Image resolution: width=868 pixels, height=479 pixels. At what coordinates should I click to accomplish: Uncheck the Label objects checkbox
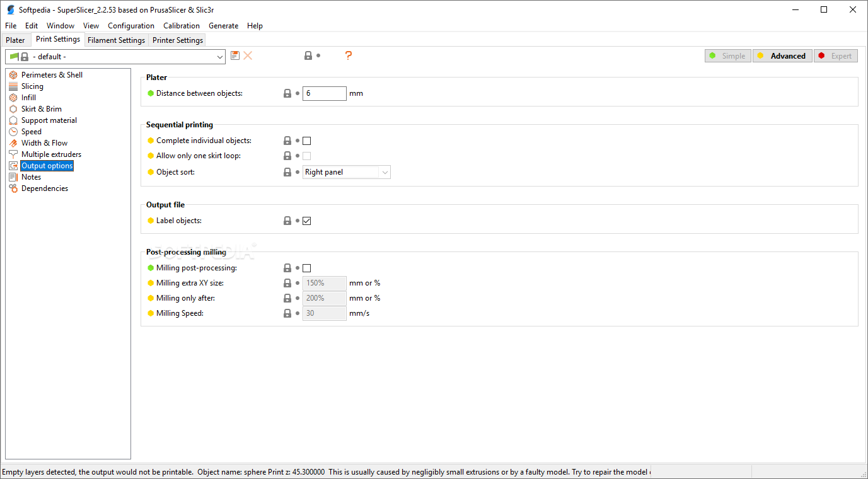pos(307,221)
